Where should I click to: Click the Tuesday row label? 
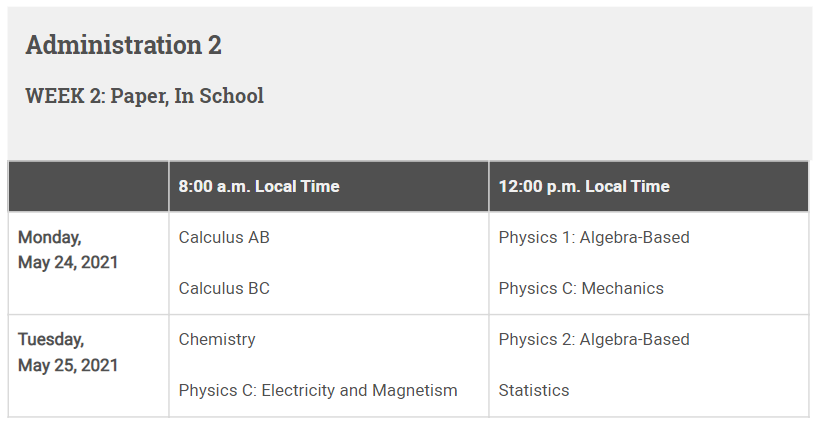(x=51, y=340)
